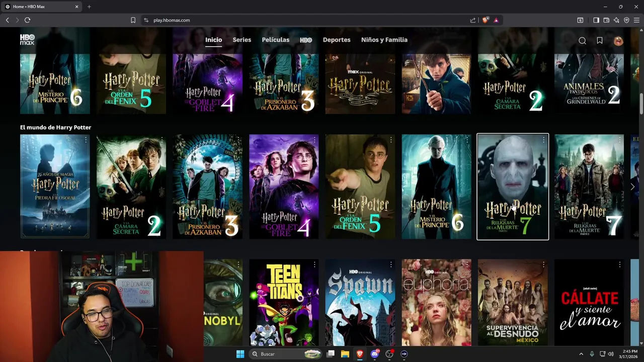Bookmark this page in address bar
Viewport: 644px width, 362px height.
133,20
